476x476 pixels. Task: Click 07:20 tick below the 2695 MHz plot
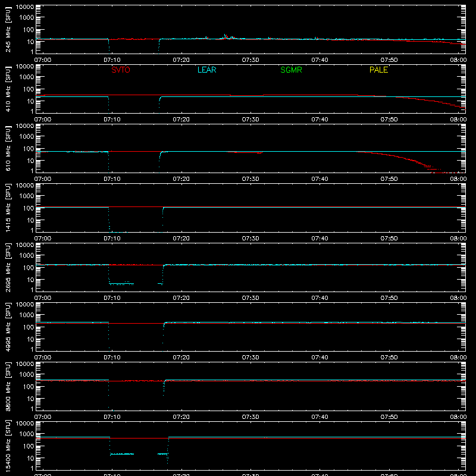(x=181, y=298)
